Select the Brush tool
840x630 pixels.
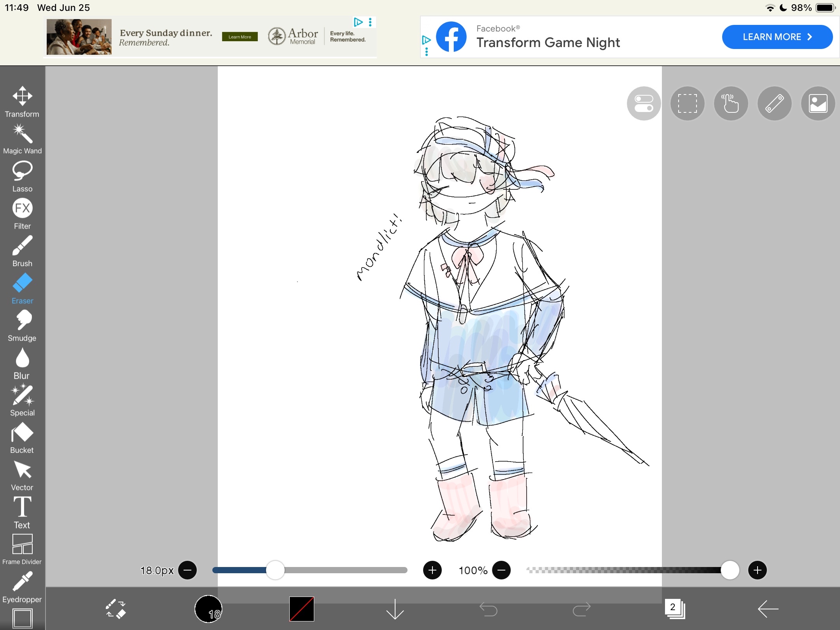click(x=22, y=252)
